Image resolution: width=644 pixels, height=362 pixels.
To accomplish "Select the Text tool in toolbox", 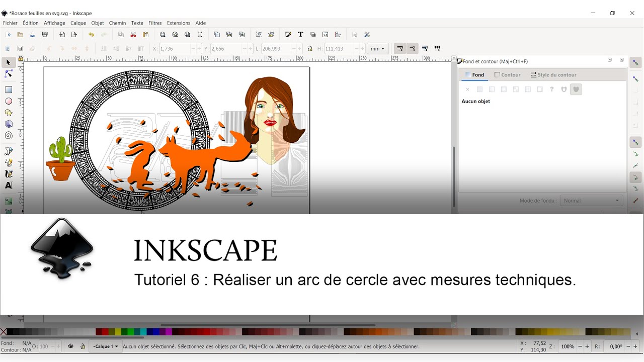I will coord(9,186).
